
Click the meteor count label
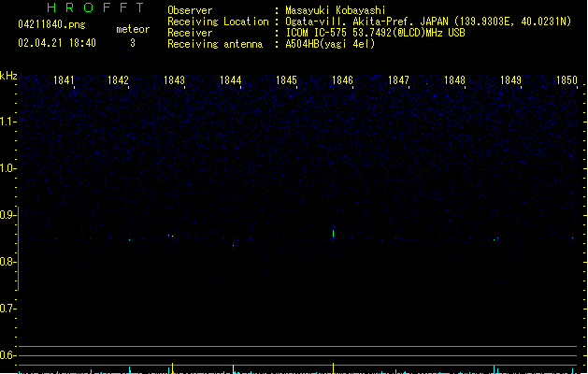click(133, 29)
